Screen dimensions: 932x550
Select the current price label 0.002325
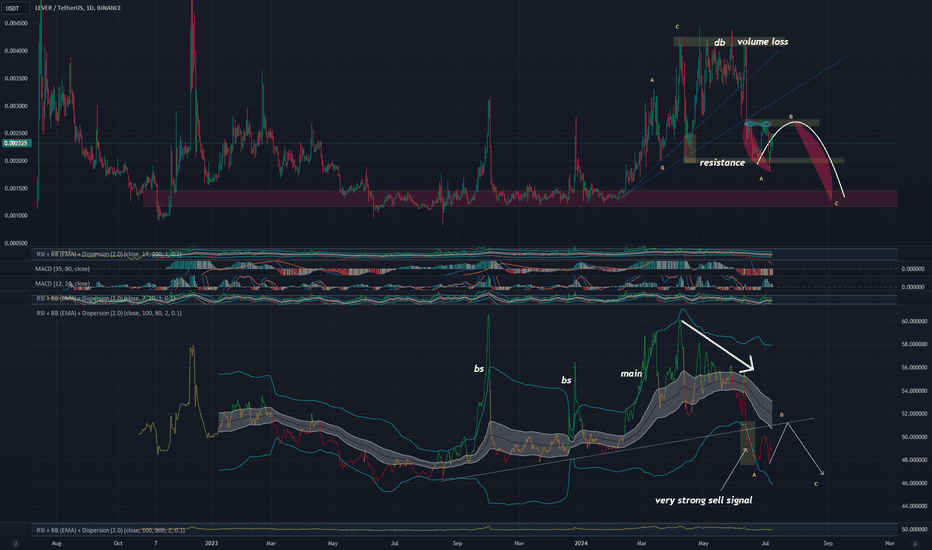[16, 143]
